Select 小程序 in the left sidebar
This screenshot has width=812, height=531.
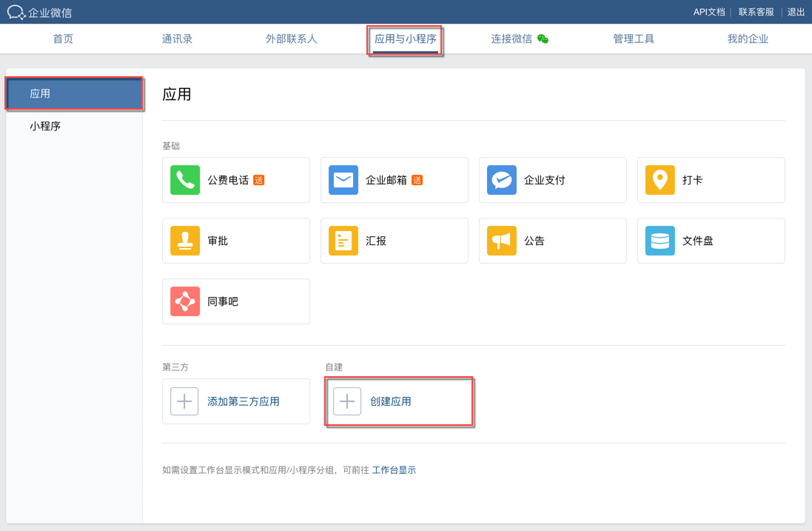pyautogui.click(x=45, y=126)
